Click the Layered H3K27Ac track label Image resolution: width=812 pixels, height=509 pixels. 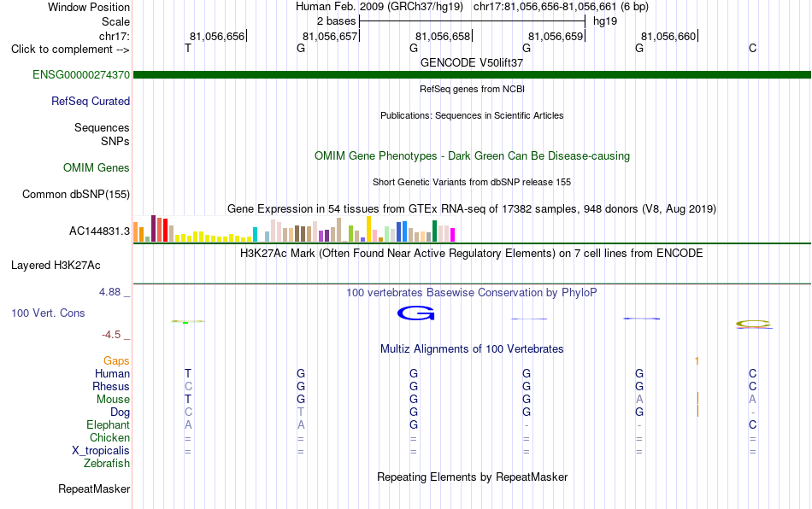coord(56,266)
